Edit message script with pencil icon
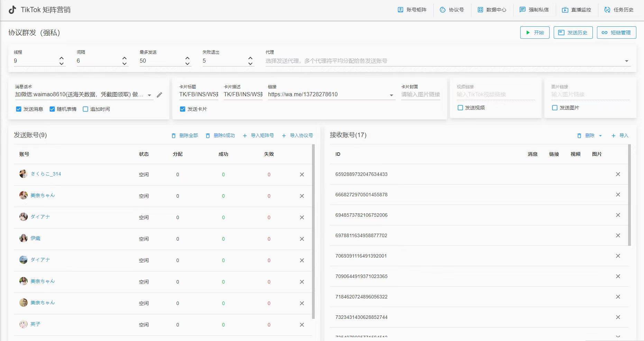This screenshot has width=644, height=341. pos(159,95)
